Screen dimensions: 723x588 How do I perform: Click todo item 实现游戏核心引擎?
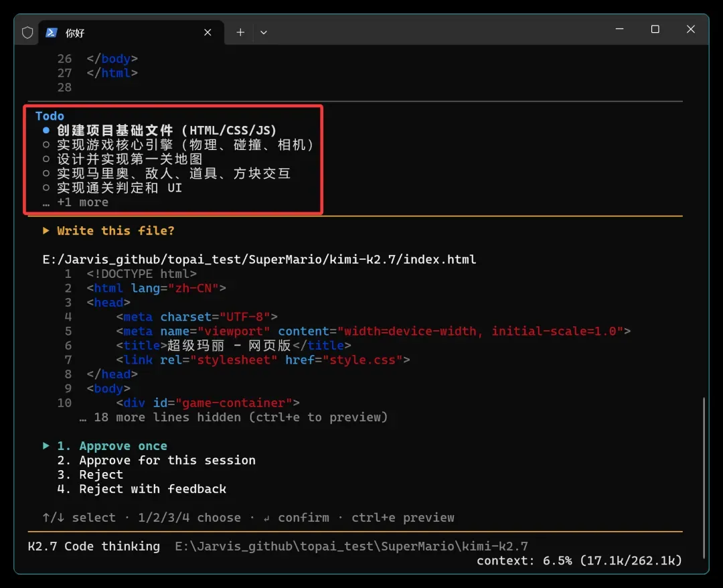(x=186, y=145)
